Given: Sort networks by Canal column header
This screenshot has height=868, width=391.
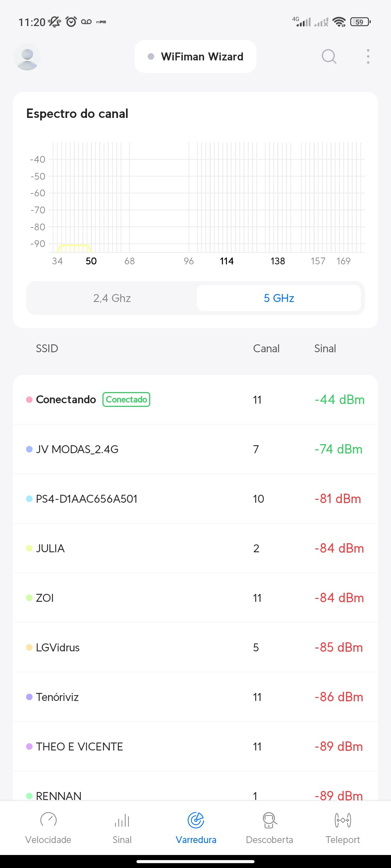Looking at the screenshot, I should [x=266, y=348].
